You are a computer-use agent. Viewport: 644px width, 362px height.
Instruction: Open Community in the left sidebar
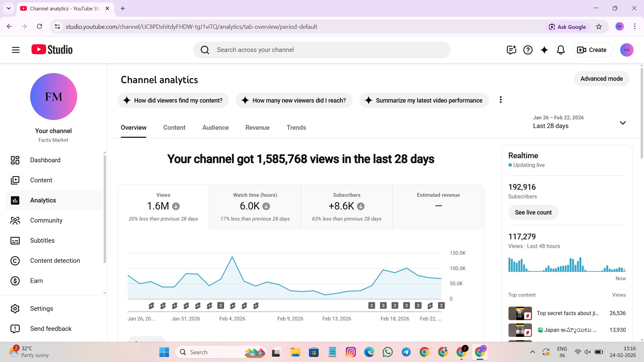click(x=46, y=221)
